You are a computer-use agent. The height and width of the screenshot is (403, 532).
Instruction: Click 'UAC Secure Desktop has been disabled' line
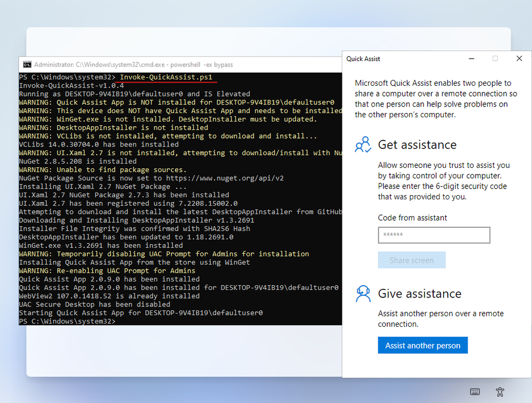pyautogui.click(x=95, y=304)
